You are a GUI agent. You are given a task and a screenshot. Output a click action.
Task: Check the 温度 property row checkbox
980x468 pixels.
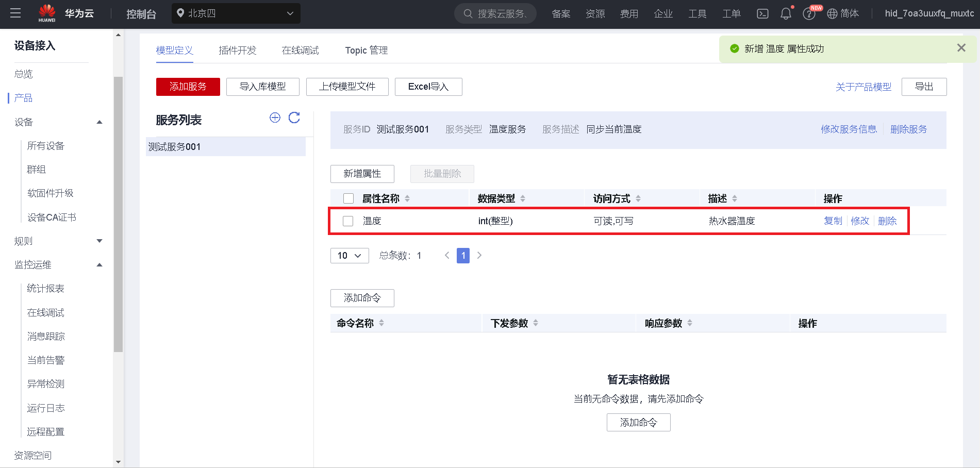348,221
